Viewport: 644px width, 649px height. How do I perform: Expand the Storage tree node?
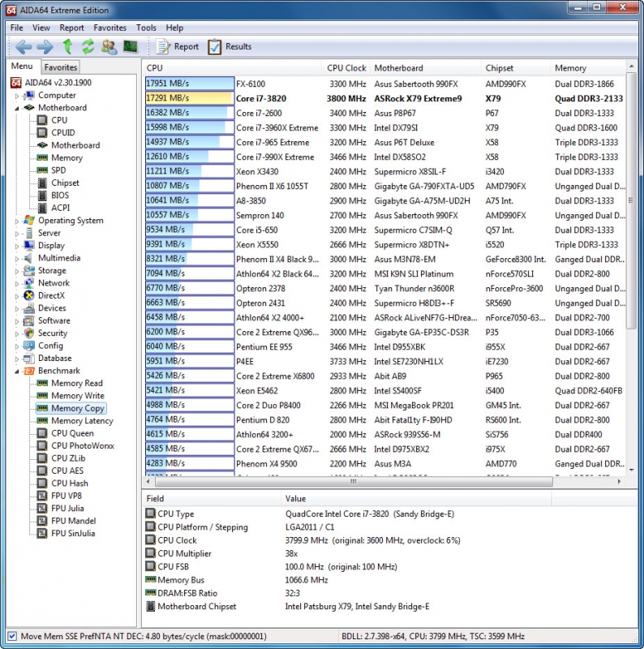[17, 271]
